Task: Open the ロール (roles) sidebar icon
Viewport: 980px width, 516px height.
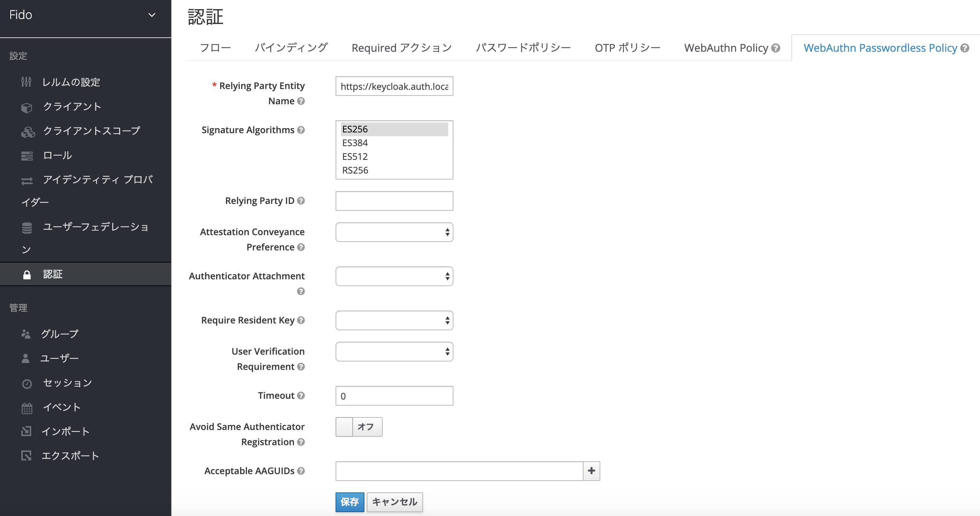Action: point(27,156)
